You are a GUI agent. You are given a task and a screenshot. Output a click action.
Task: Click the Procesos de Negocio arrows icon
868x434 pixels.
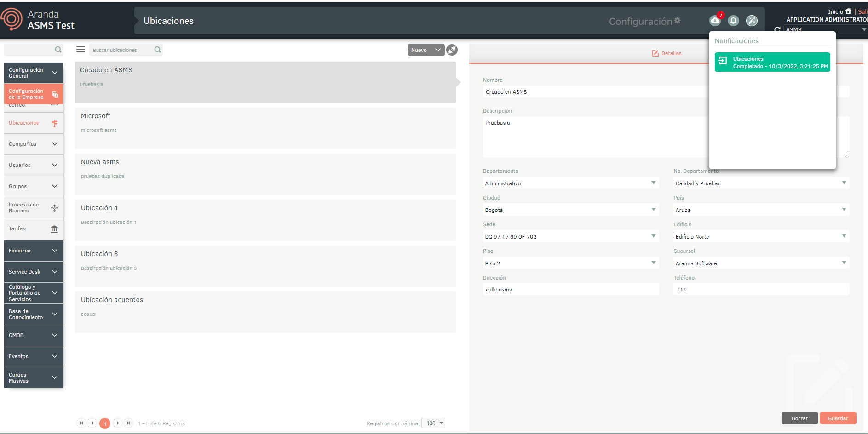coord(55,208)
